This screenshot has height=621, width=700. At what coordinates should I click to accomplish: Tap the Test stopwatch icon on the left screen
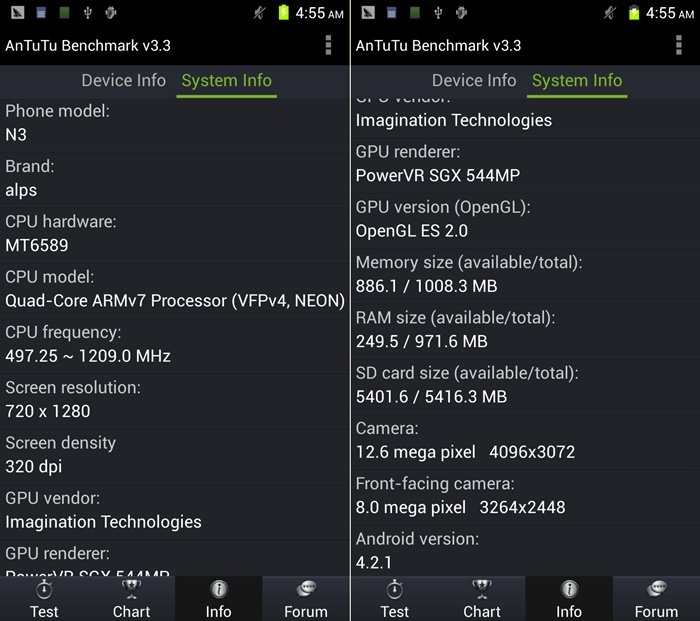click(x=44, y=589)
